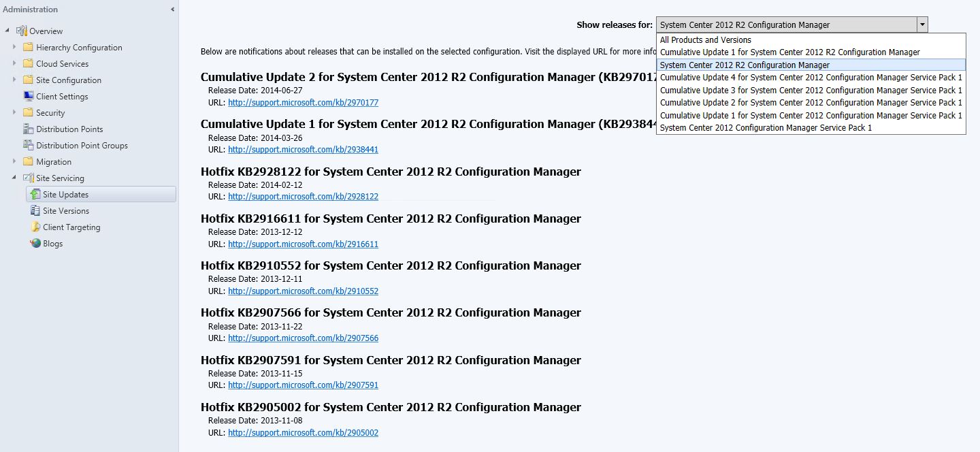This screenshot has height=452, width=980.
Task: Open the kb/2907566 support link
Action: [303, 338]
